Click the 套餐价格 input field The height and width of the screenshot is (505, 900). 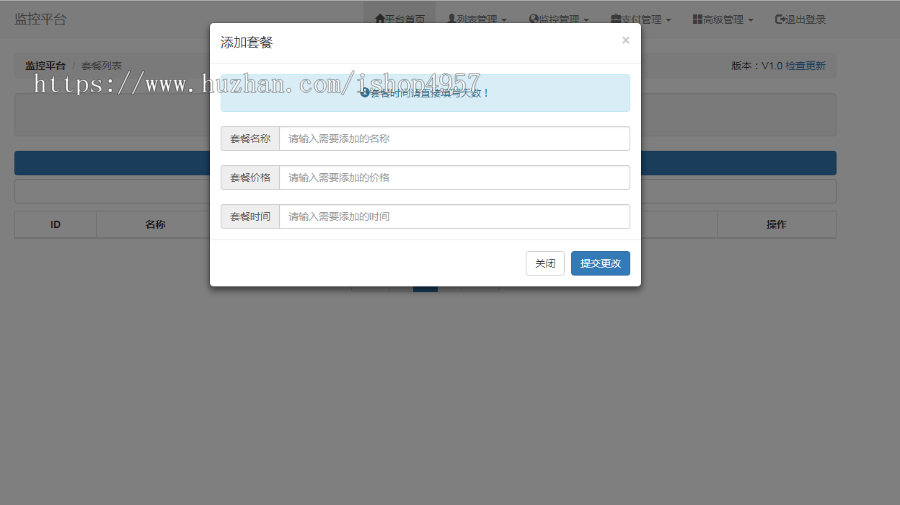point(455,177)
